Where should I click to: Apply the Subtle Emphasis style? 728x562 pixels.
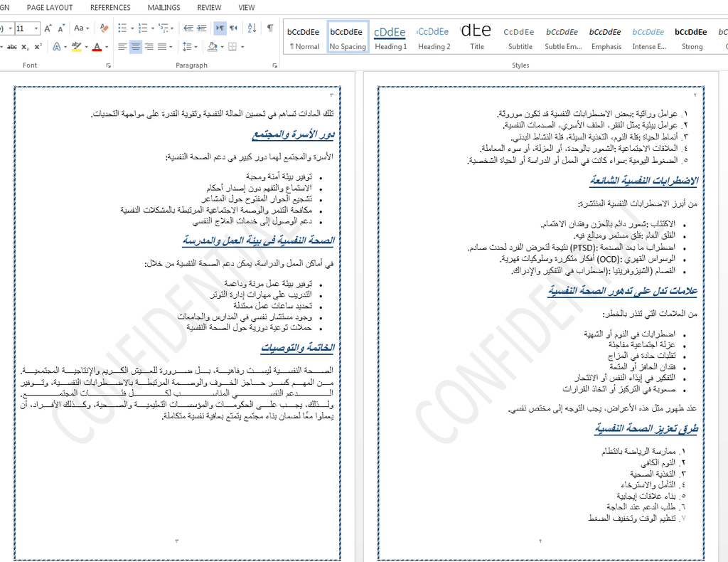[x=563, y=37]
